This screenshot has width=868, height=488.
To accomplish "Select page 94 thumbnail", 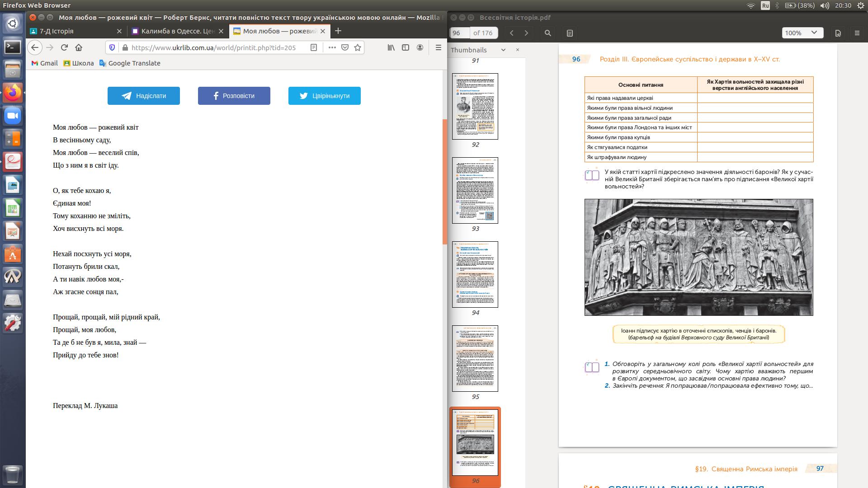I will point(475,274).
